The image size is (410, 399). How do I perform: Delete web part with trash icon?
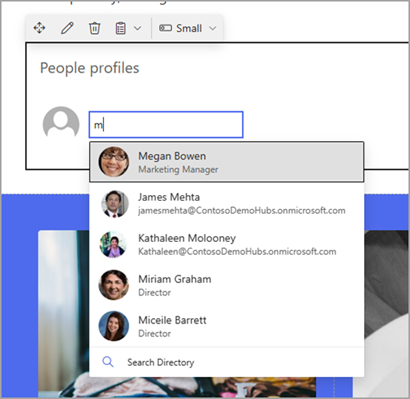pyautogui.click(x=94, y=28)
